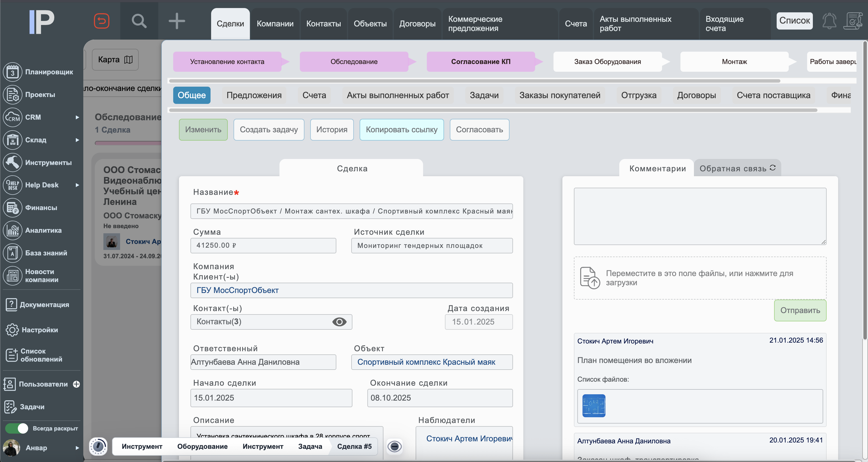Click the file upload icon

(x=590, y=278)
